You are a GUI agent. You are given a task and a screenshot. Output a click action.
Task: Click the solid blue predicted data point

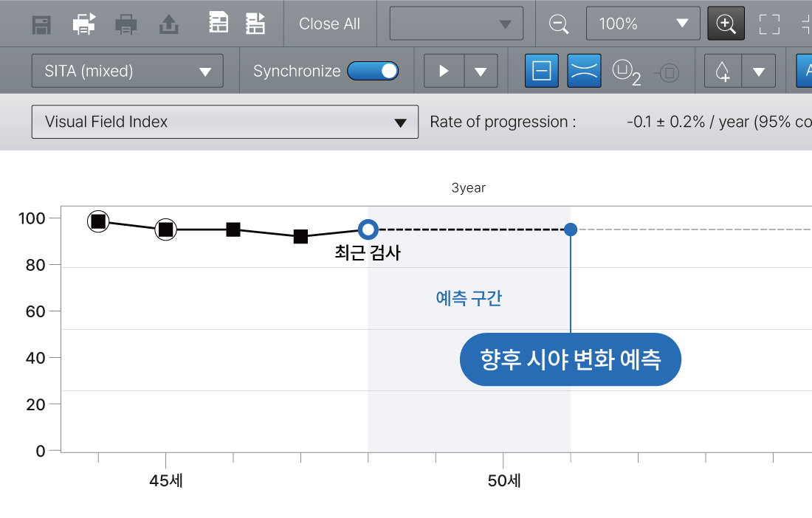pyautogui.click(x=571, y=229)
